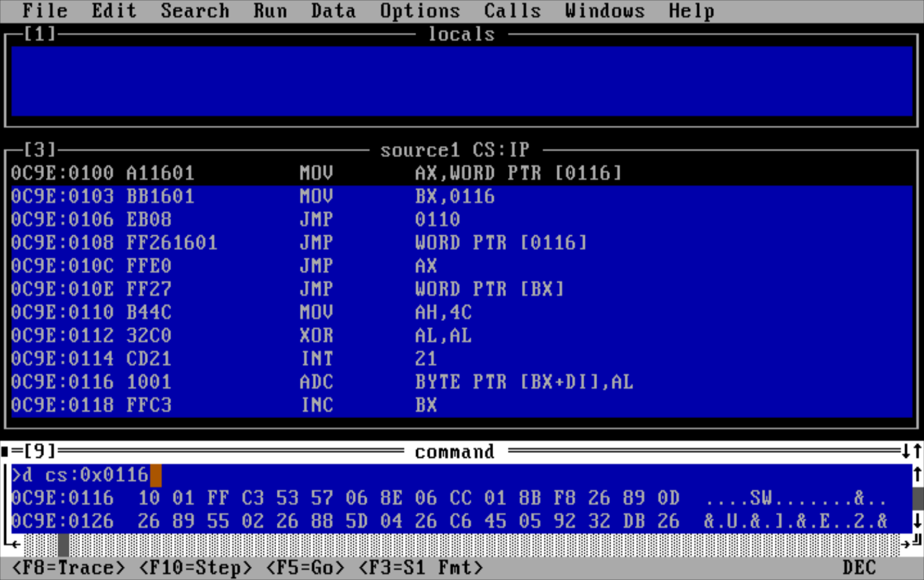Select the command window title

click(x=455, y=452)
